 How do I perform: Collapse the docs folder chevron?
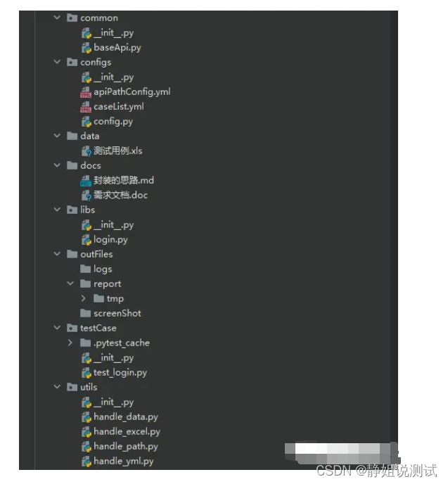pos(57,165)
